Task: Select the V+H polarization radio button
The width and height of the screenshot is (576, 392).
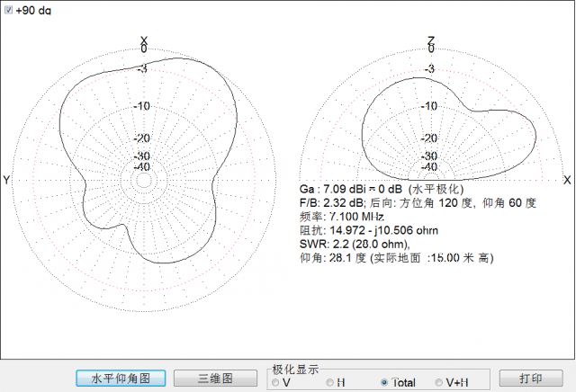Action: coord(438,382)
